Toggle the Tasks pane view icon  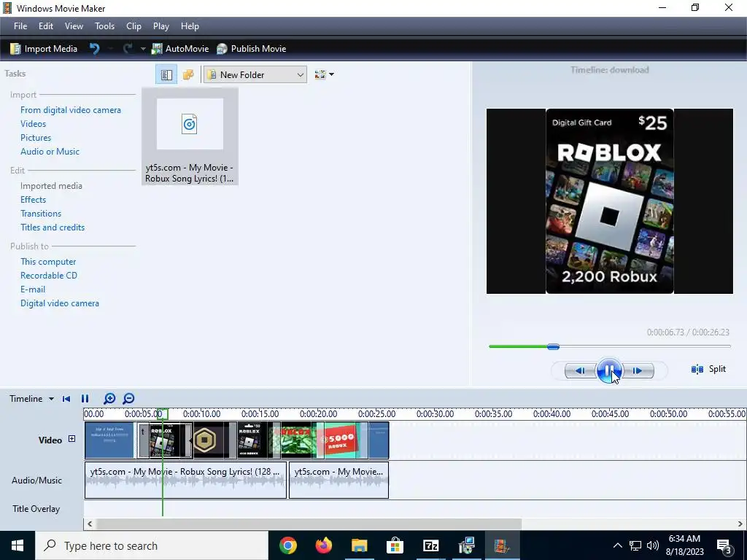166,75
